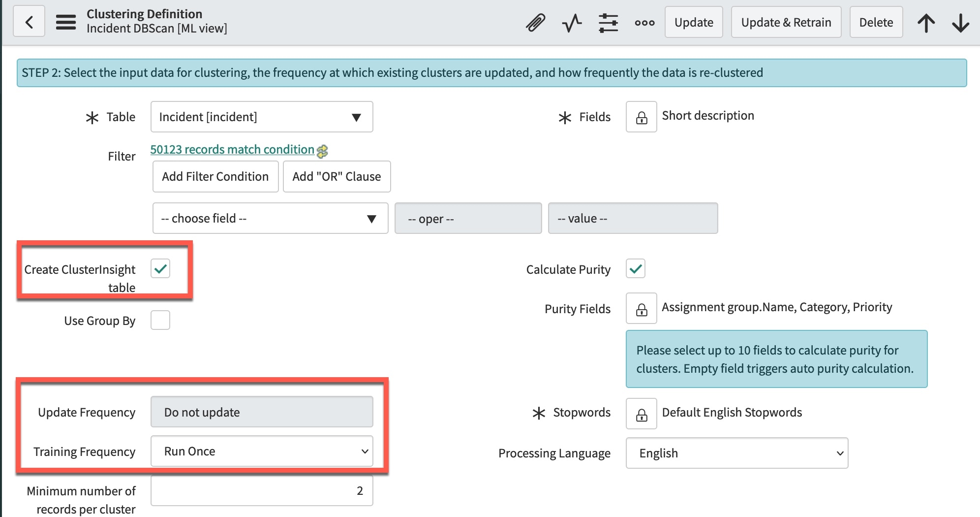Disable the Calculate Purity checkbox

tap(635, 269)
